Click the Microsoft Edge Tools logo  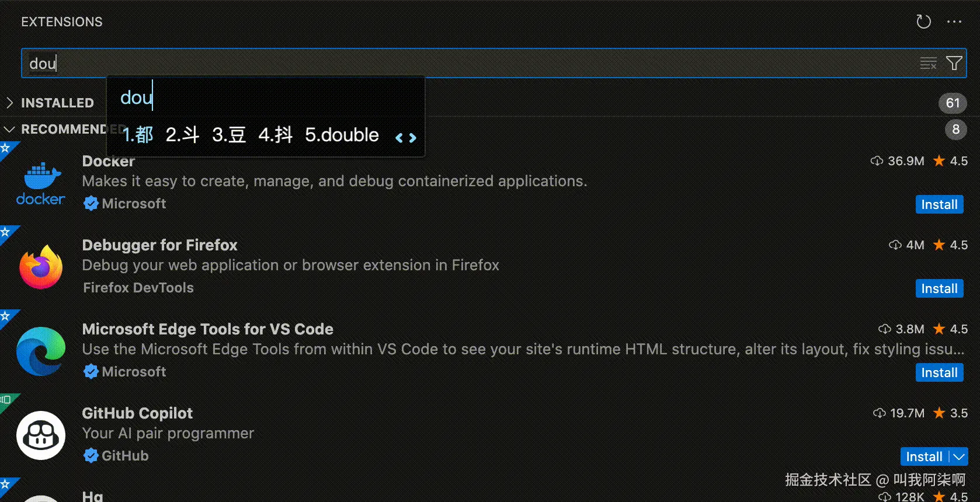pos(40,351)
